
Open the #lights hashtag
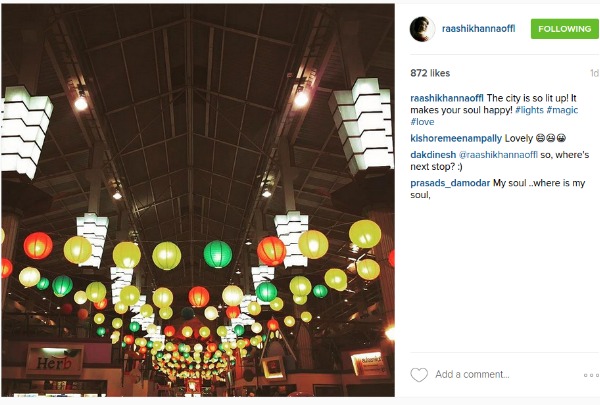tap(529, 110)
